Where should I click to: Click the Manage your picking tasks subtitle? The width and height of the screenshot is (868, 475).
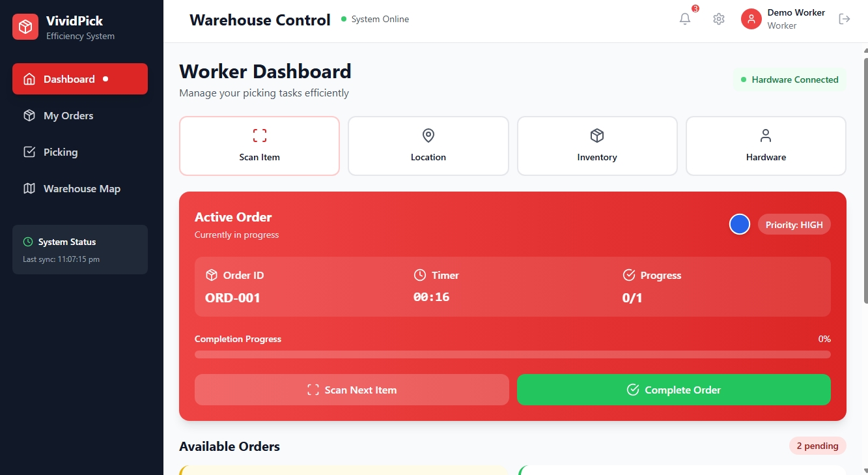pyautogui.click(x=264, y=93)
